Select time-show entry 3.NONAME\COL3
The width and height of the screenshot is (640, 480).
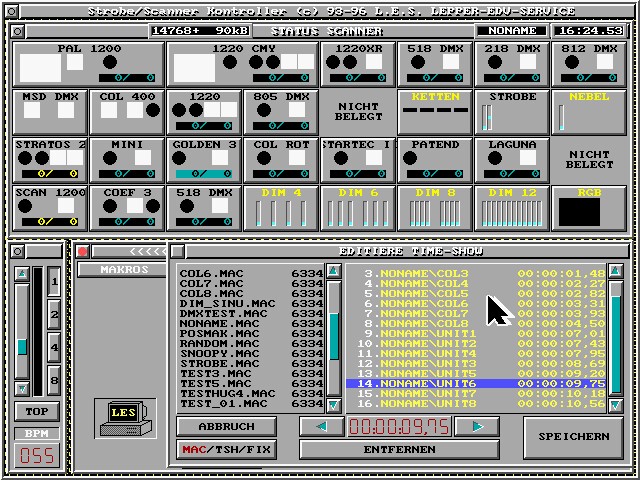click(476, 273)
